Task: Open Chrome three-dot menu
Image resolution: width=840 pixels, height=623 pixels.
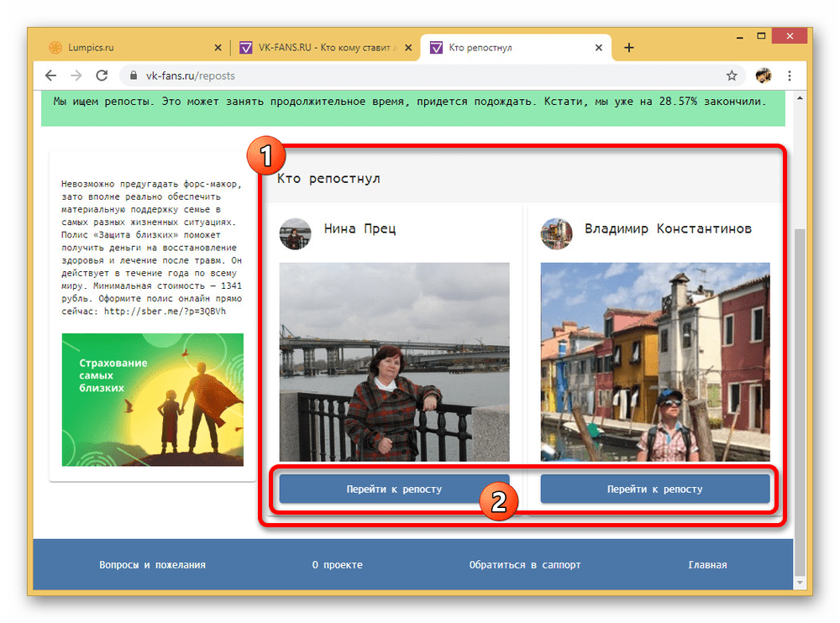Action: coord(790,76)
